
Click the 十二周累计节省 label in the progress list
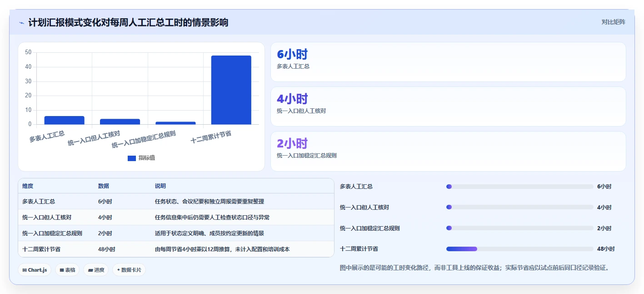point(359,249)
